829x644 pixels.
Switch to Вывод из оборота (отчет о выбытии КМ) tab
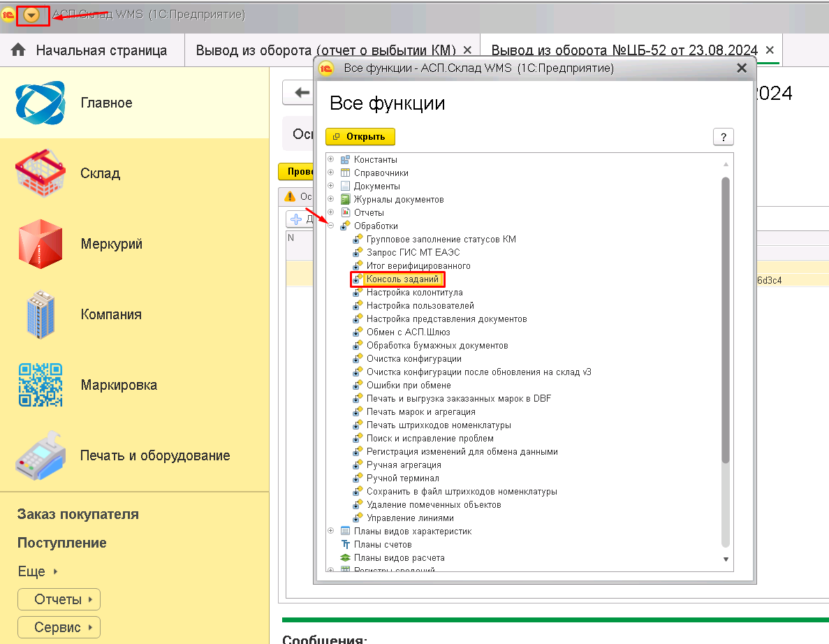click(325, 50)
